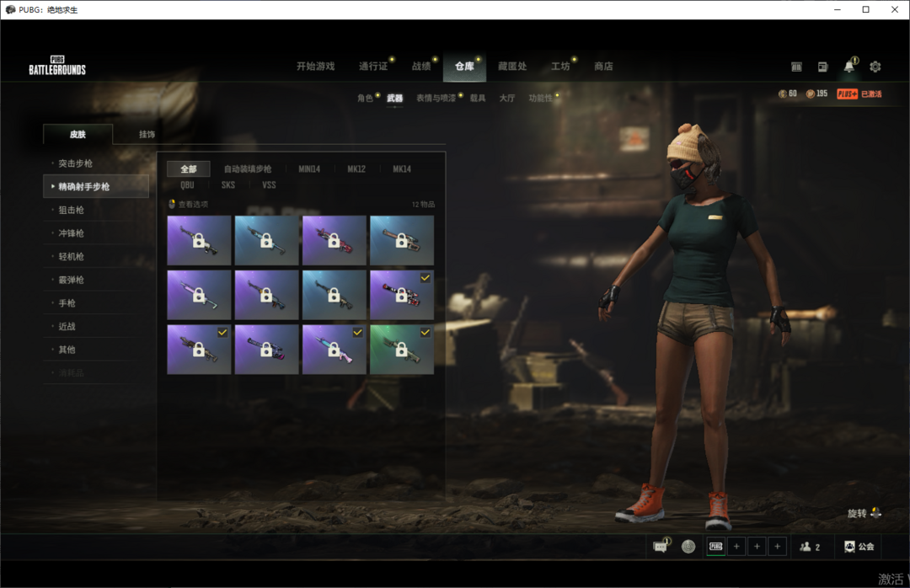Click the 12 物品 item count
Image resolution: width=910 pixels, height=588 pixels.
click(423, 205)
